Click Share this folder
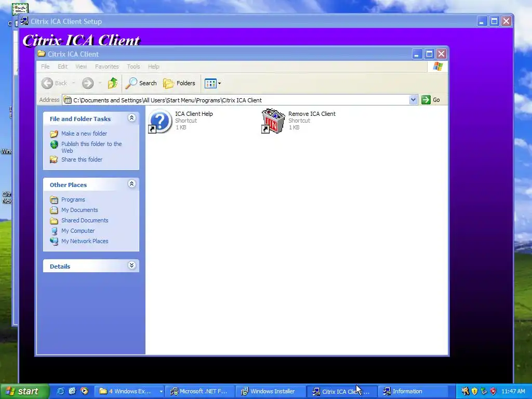The width and height of the screenshot is (532, 399). [x=82, y=159]
